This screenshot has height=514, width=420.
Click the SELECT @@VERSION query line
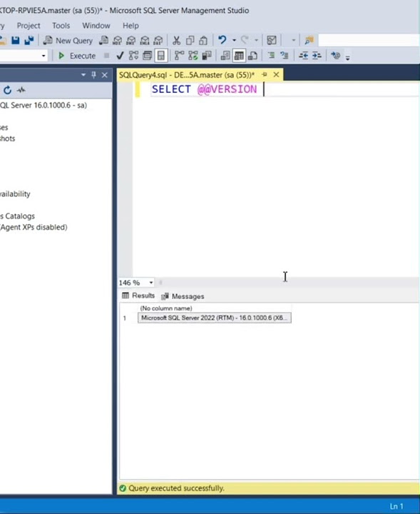pyautogui.click(x=204, y=89)
